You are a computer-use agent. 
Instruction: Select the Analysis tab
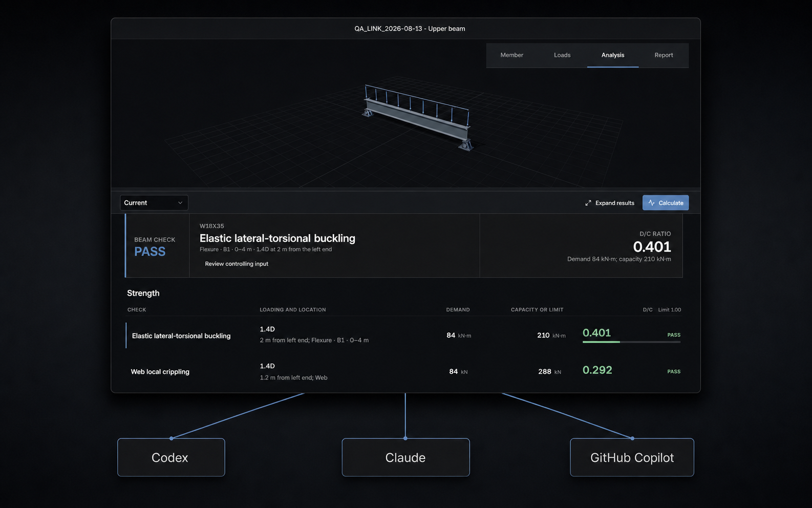(612, 55)
